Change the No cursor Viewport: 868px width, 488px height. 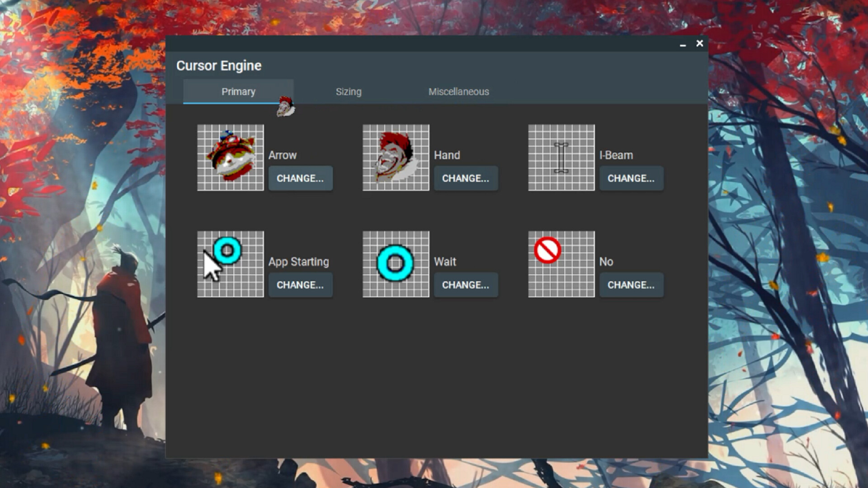[x=632, y=285]
